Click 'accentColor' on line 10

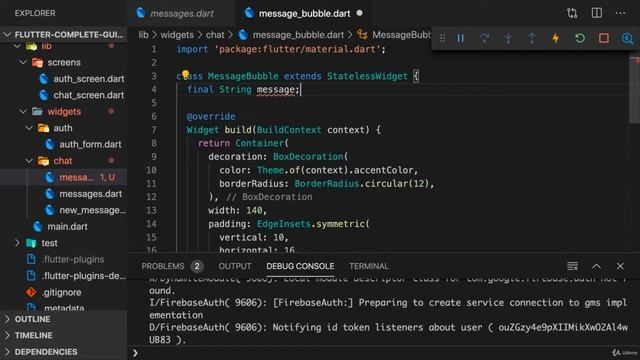[383, 170]
